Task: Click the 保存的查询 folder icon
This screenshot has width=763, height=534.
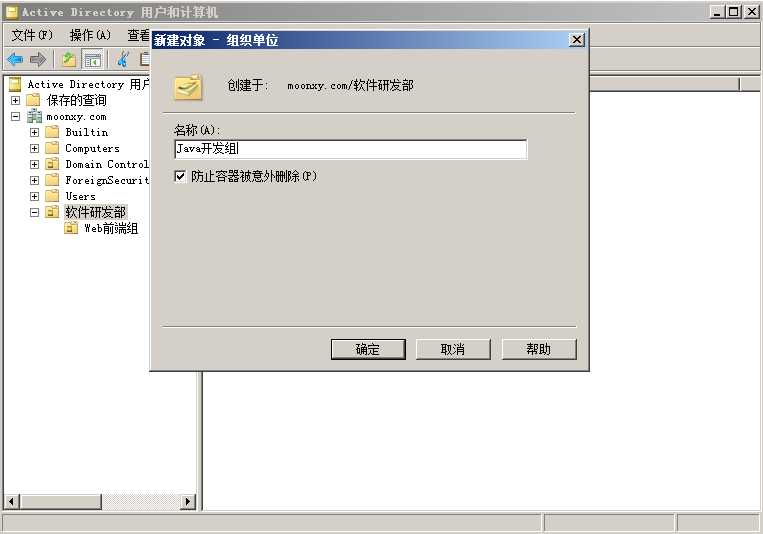Action: [33, 100]
